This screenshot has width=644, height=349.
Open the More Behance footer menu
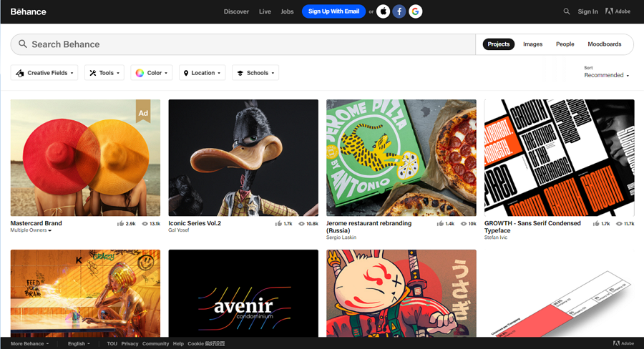click(x=29, y=344)
